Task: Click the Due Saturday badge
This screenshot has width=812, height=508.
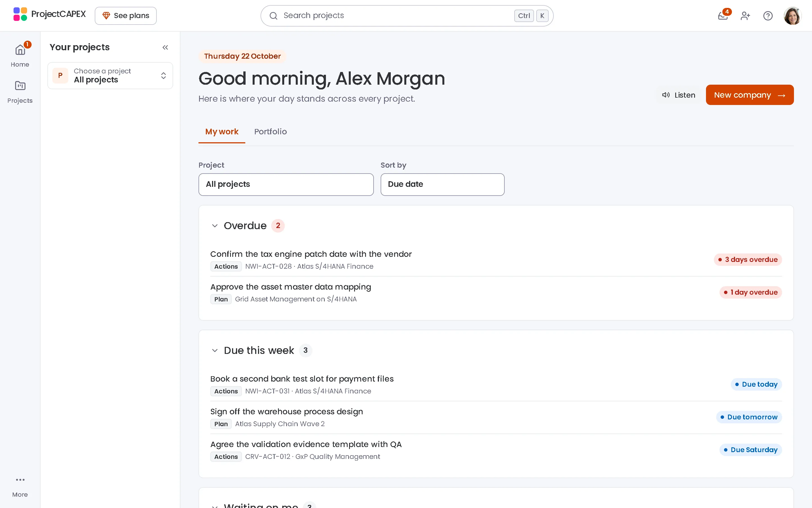Action: tap(751, 450)
